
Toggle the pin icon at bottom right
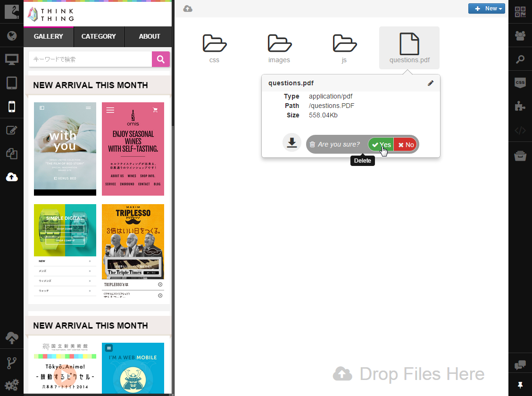click(520, 385)
